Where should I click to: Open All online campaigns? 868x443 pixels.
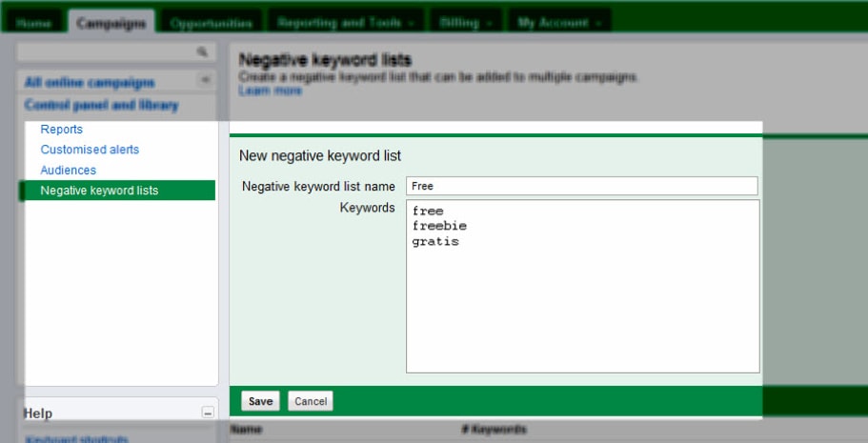(90, 83)
